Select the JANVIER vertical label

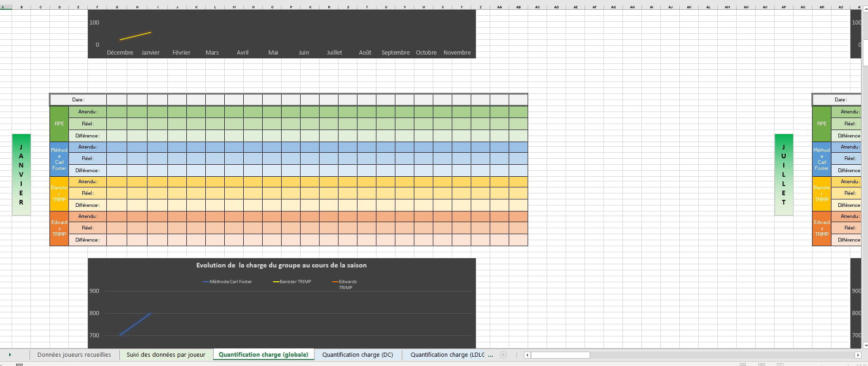(21, 175)
